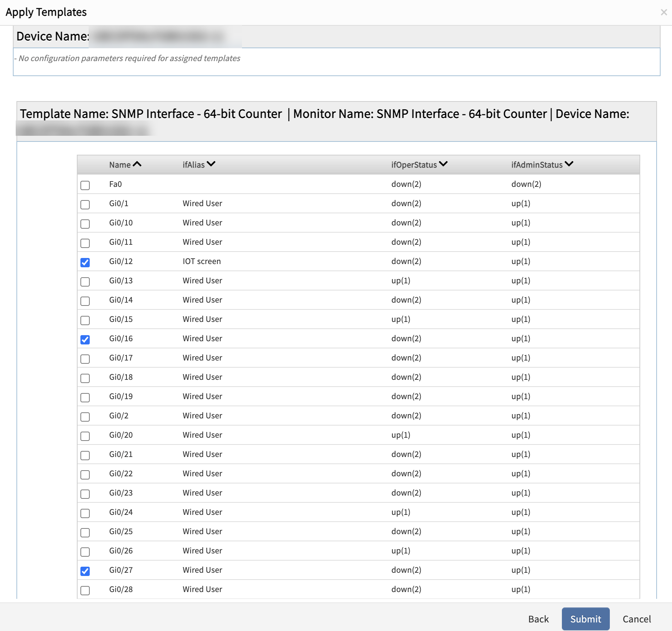Sort by Name column ascending arrow
This screenshot has height=631, width=672.
[x=137, y=164]
